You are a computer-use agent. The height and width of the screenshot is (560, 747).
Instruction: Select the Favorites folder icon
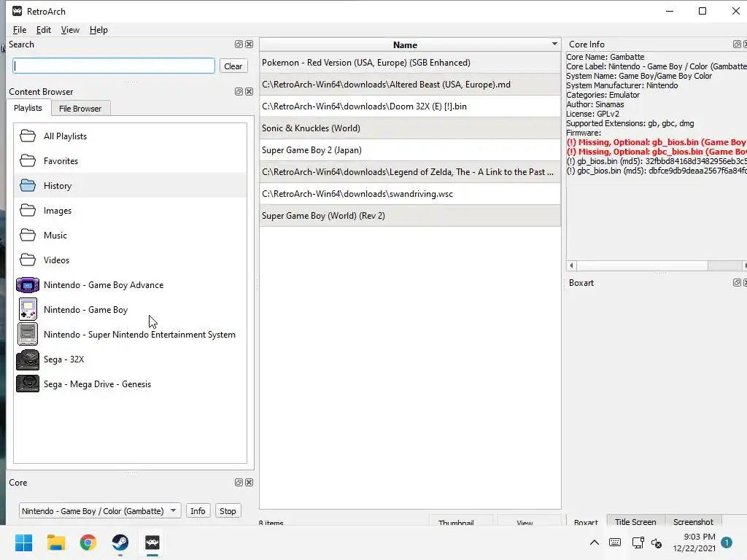tap(28, 161)
